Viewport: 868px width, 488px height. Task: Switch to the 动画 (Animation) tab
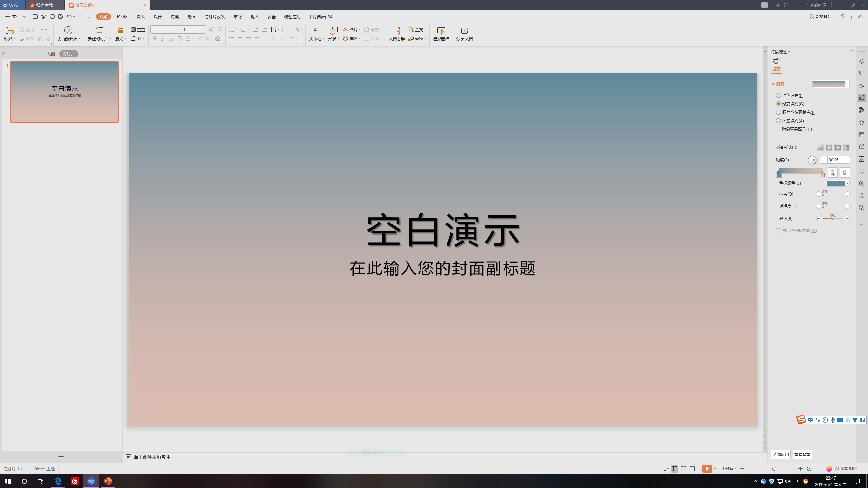[x=192, y=17]
